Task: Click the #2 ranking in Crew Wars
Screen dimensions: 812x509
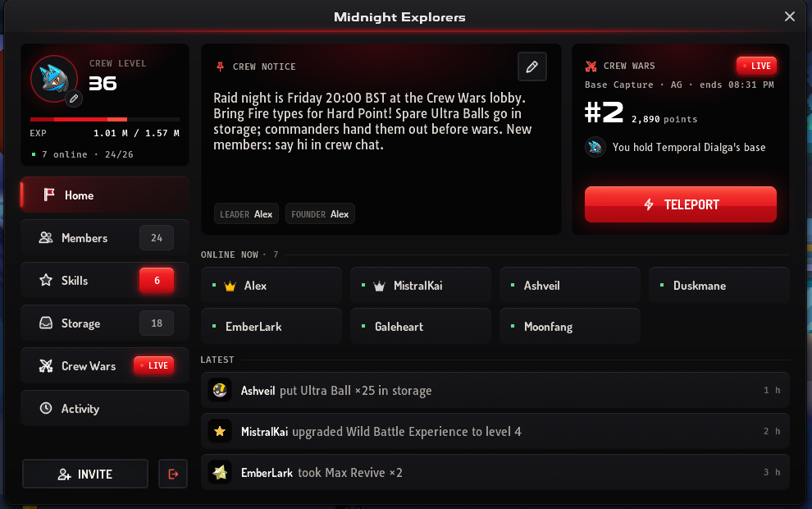Action: [x=604, y=112]
